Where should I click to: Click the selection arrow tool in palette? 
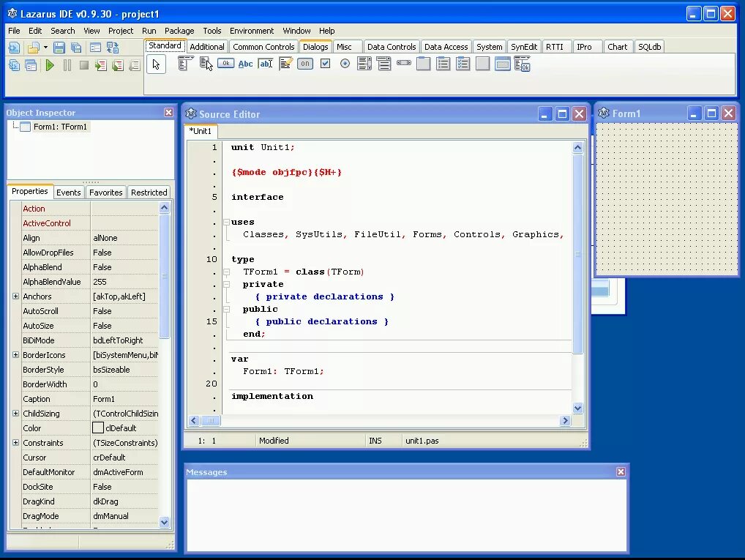(x=157, y=64)
